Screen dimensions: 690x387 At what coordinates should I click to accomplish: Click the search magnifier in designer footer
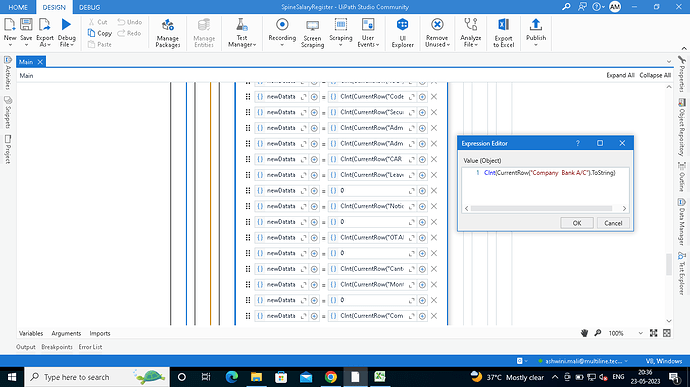[598, 333]
